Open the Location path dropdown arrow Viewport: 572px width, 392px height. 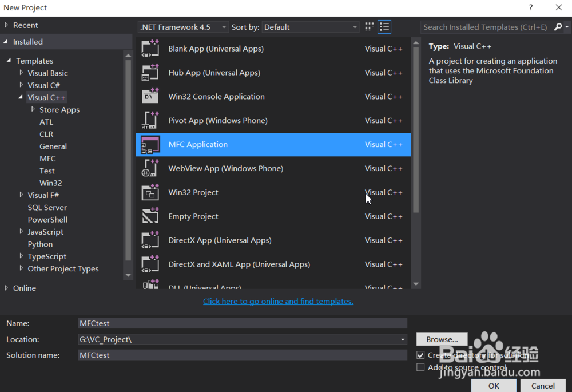pyautogui.click(x=403, y=339)
